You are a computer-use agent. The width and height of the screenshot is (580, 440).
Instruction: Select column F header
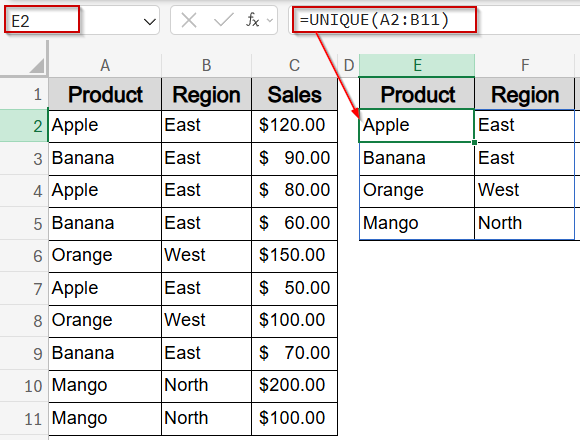click(x=525, y=65)
